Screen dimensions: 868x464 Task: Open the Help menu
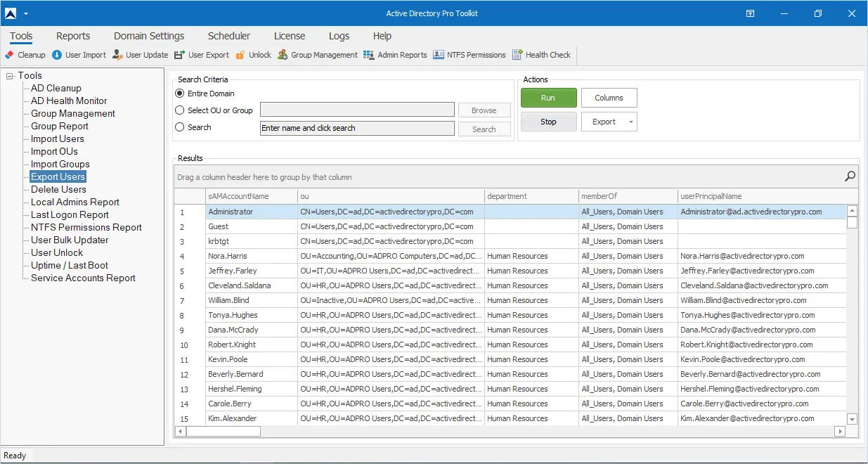pos(382,36)
